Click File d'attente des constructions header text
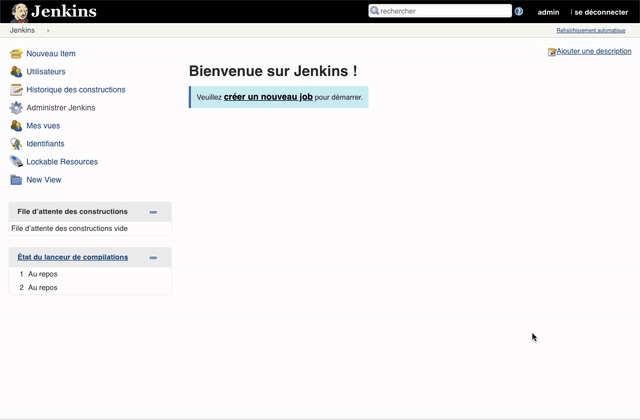Screen dimensions: 640x420 (x=72, y=211)
